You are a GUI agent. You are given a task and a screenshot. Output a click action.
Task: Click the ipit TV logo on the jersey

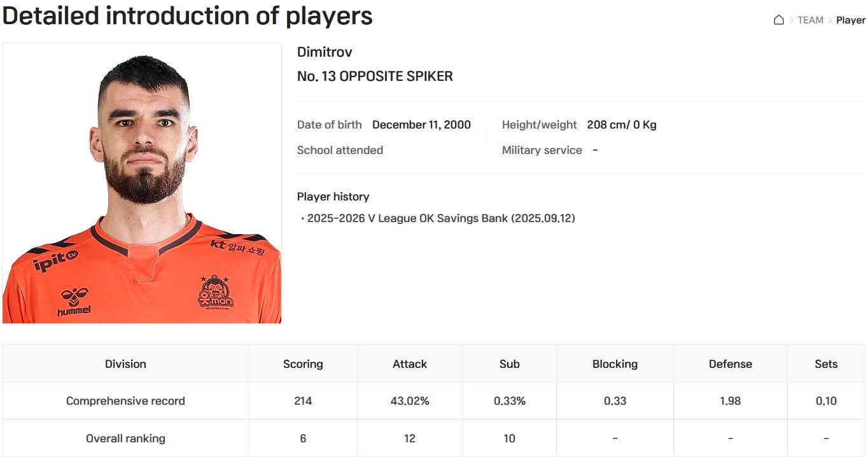[x=55, y=260]
